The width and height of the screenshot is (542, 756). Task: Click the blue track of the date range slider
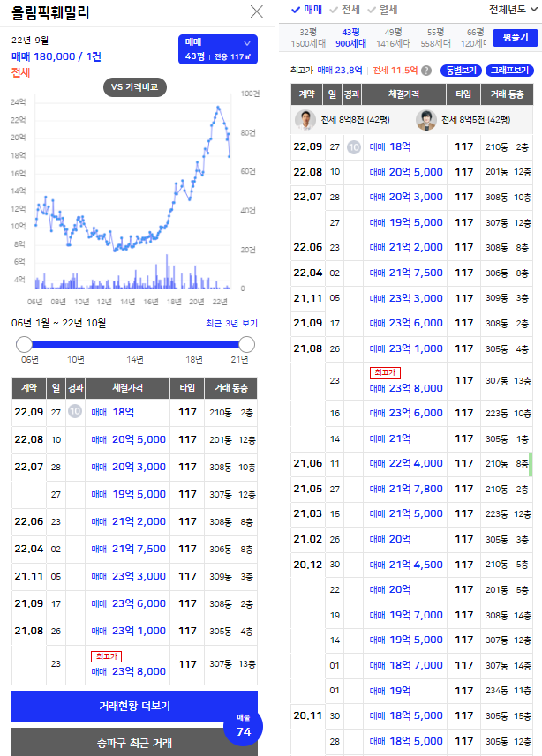(x=135, y=344)
